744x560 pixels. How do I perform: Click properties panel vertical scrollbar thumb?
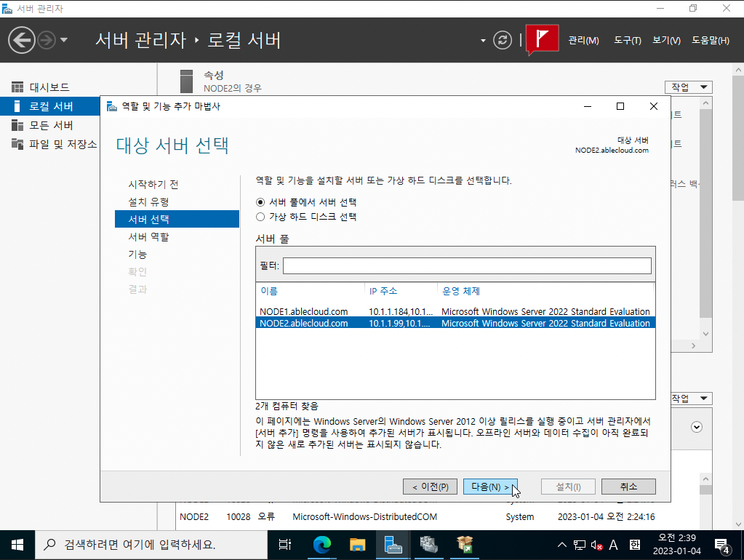pos(705,214)
